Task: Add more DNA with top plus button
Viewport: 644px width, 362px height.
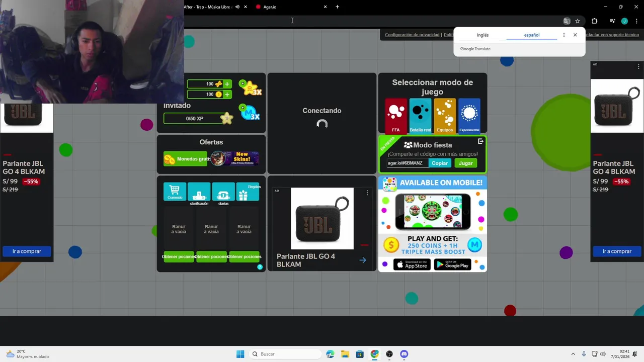Action: (x=227, y=84)
